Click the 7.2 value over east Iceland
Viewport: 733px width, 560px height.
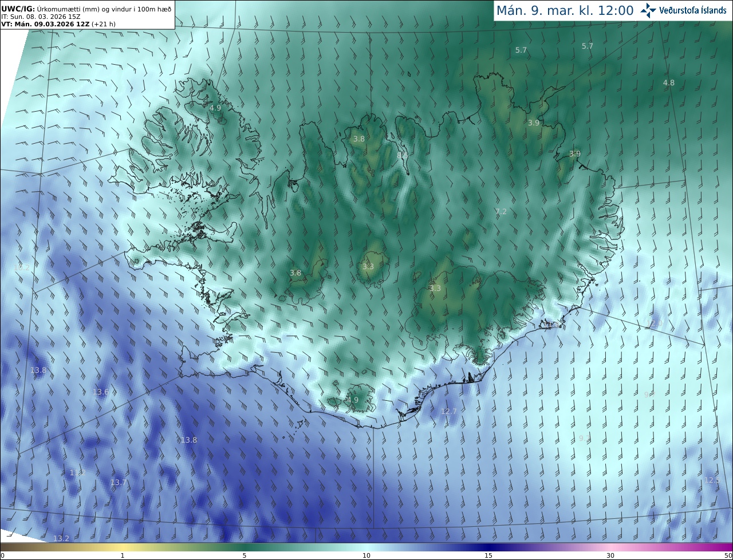(501, 212)
